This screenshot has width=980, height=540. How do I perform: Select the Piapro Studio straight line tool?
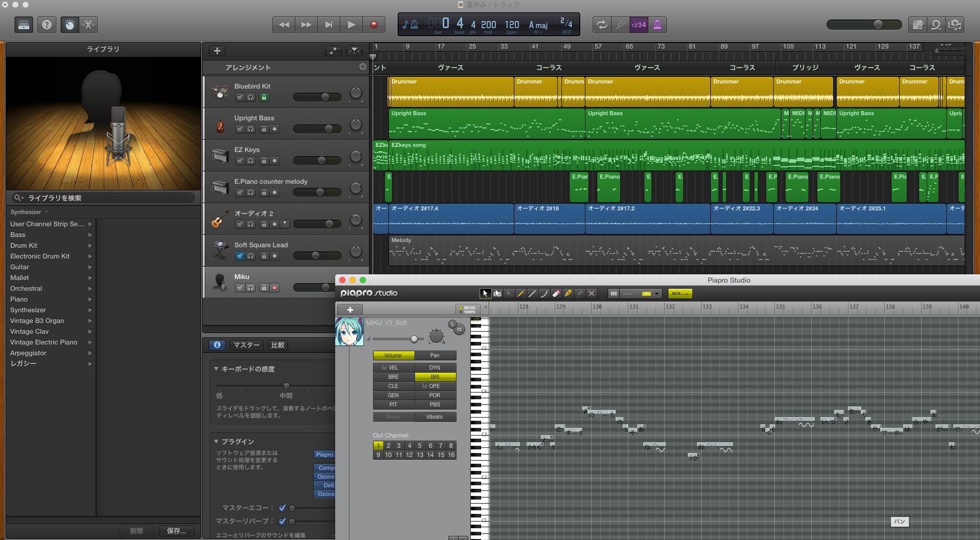pos(532,293)
